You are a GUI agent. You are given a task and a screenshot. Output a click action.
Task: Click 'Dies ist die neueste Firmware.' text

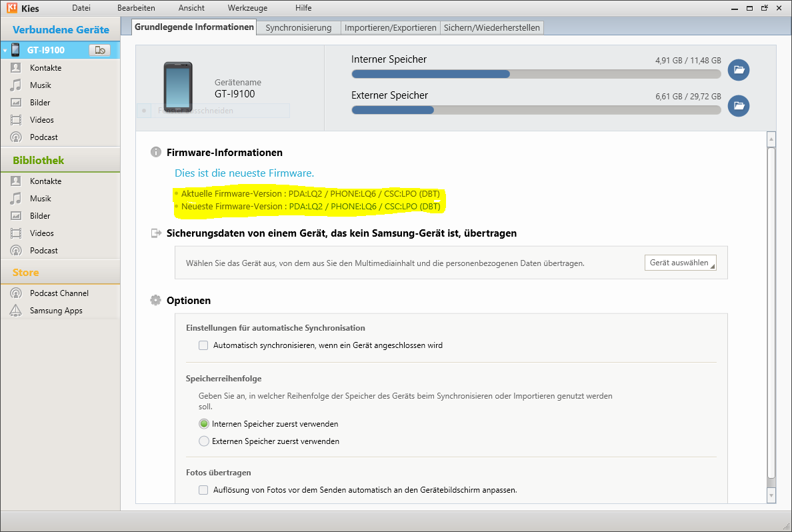(244, 173)
